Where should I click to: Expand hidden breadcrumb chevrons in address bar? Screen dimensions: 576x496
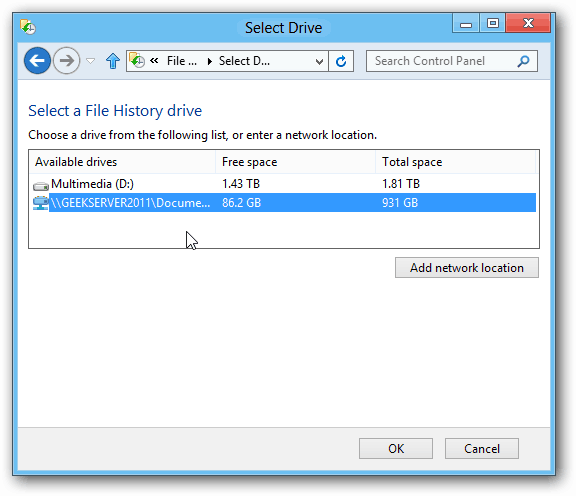[x=154, y=61]
